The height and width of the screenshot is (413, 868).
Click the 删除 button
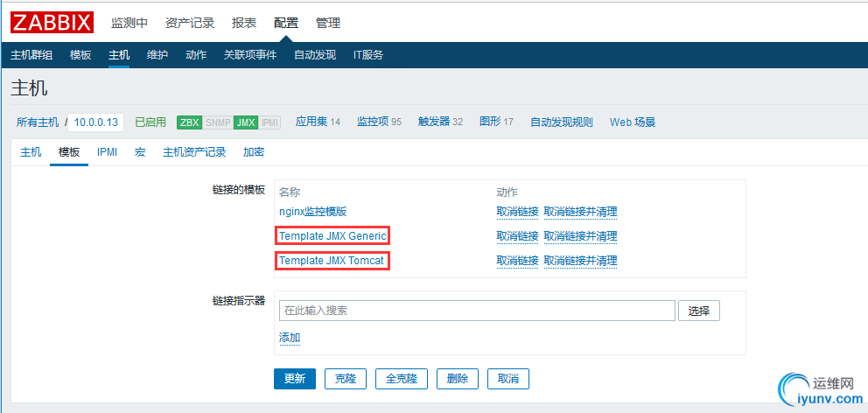(458, 379)
